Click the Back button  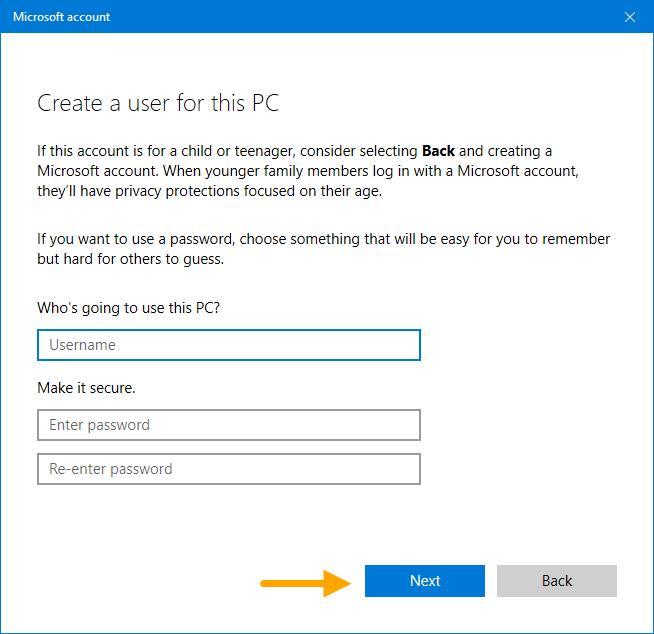pyautogui.click(x=556, y=581)
